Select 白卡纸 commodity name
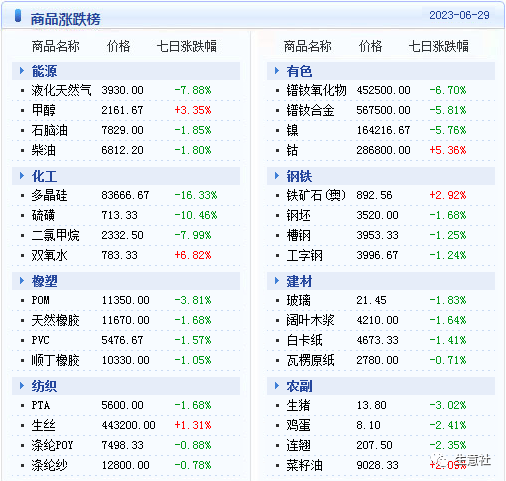 coord(304,340)
